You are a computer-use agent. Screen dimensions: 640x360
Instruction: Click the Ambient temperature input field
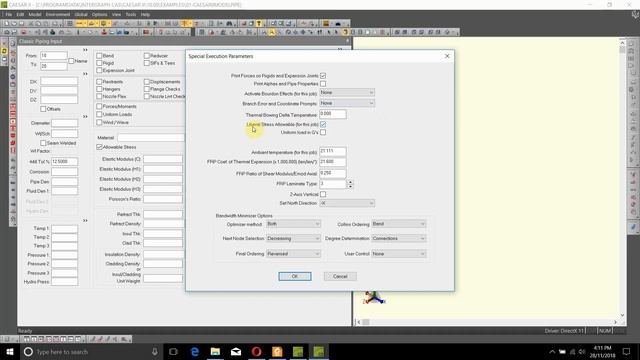pos(333,151)
